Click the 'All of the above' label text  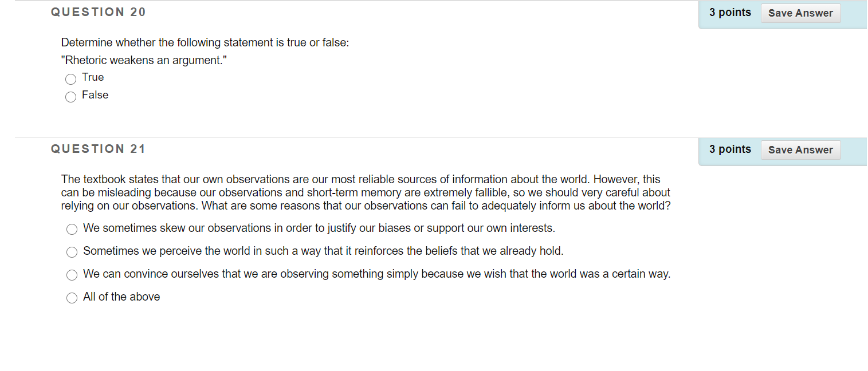coord(121,297)
